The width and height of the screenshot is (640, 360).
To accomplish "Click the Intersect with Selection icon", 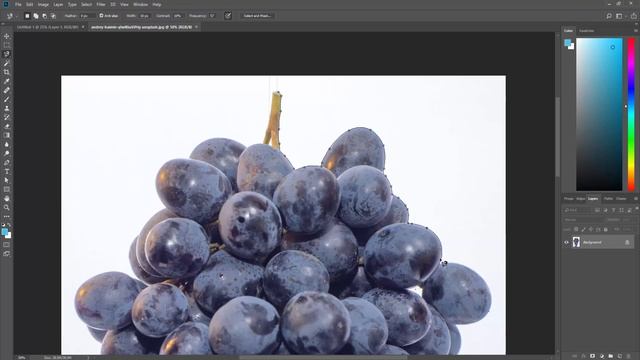I will coord(53,16).
